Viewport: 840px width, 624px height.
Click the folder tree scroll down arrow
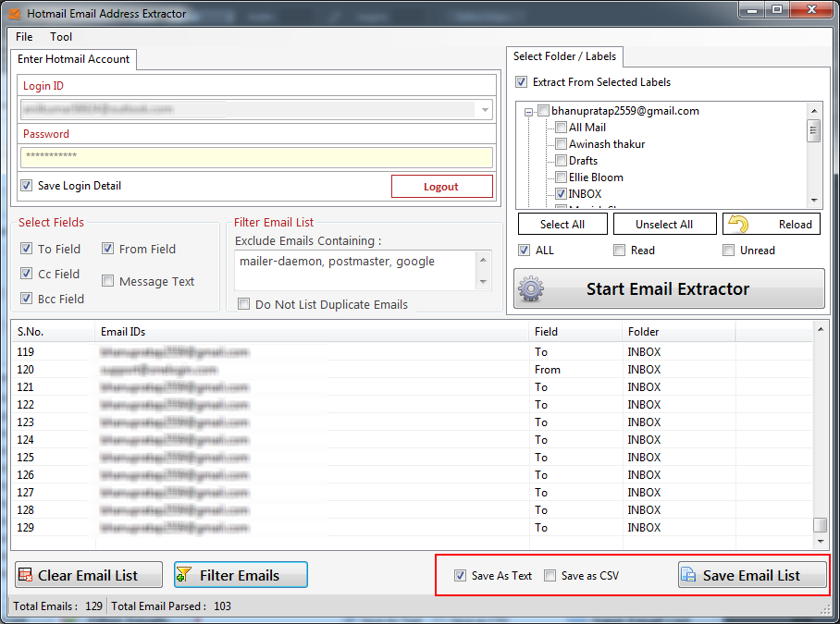tap(814, 201)
